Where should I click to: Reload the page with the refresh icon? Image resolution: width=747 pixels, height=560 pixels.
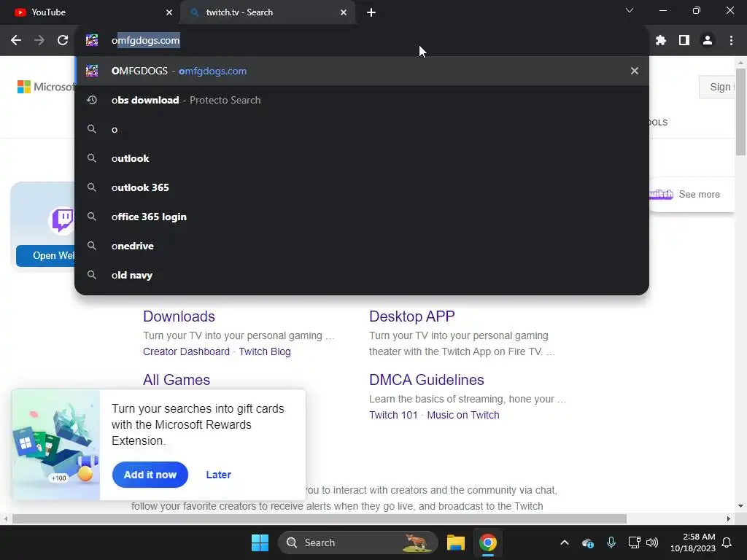tap(63, 41)
